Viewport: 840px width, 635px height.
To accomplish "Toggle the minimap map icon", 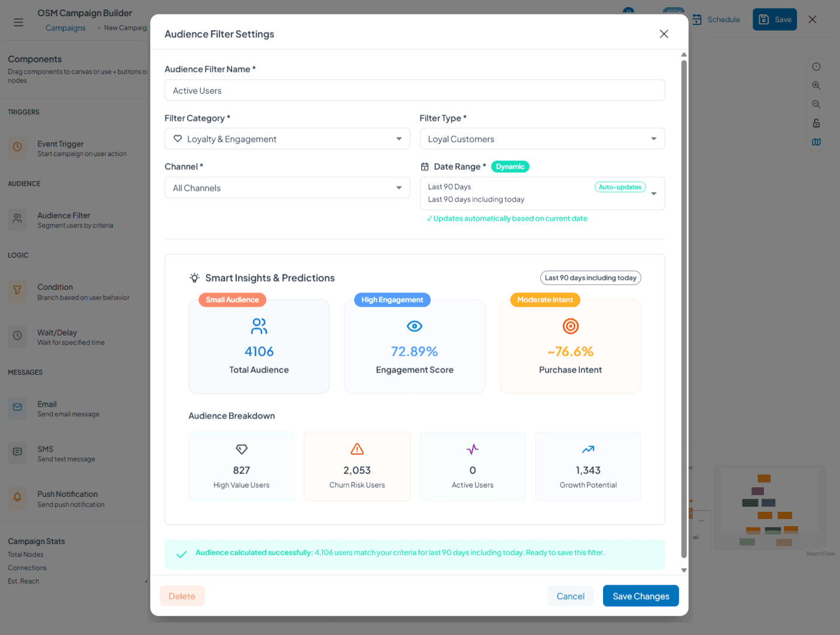I will (816, 142).
